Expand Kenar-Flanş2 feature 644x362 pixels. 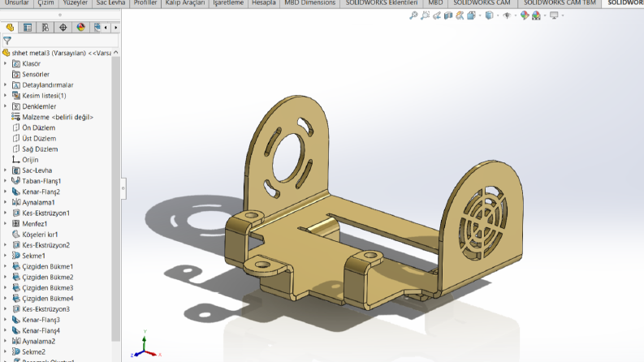click(6, 192)
